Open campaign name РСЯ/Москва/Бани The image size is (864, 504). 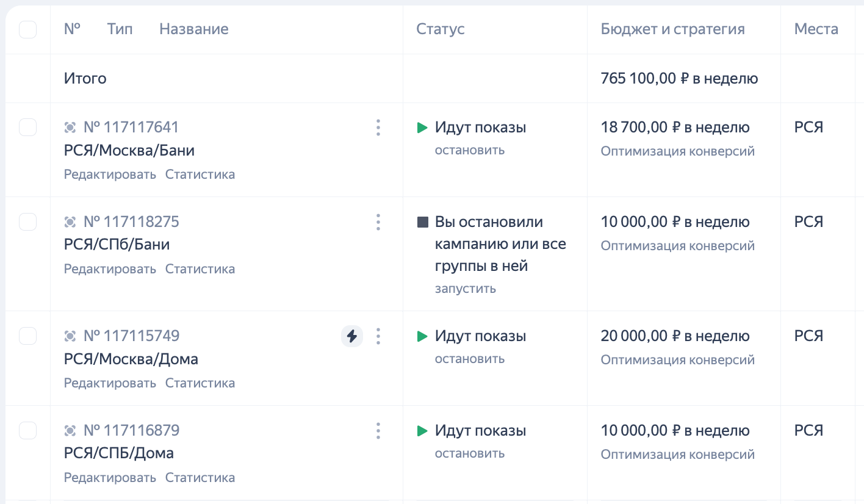click(x=129, y=151)
